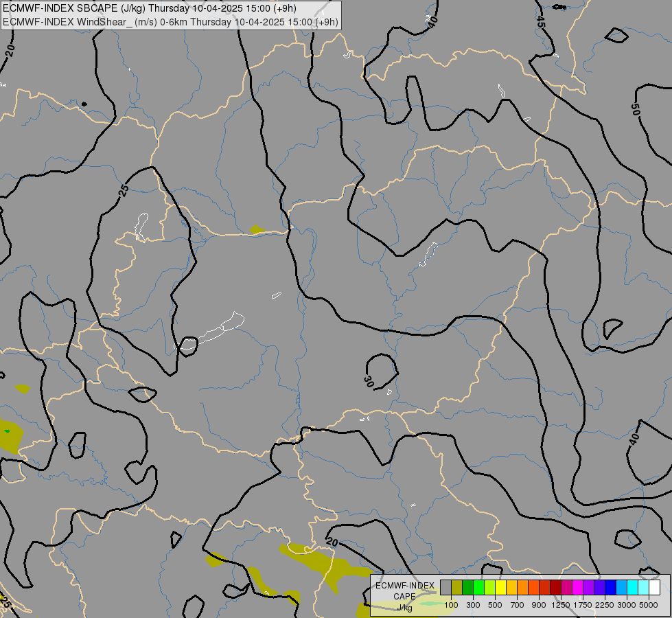This screenshot has width=672, height=618.
Task: Choose the pure blue legend swatch
Action: [x=610, y=588]
